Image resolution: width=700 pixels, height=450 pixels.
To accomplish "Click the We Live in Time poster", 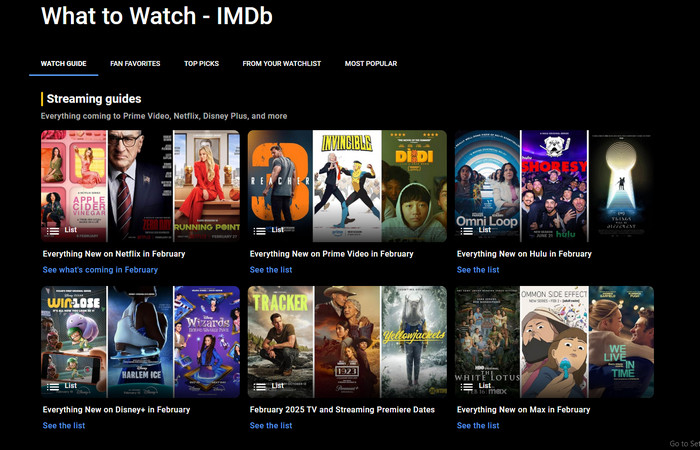I will tap(621, 342).
